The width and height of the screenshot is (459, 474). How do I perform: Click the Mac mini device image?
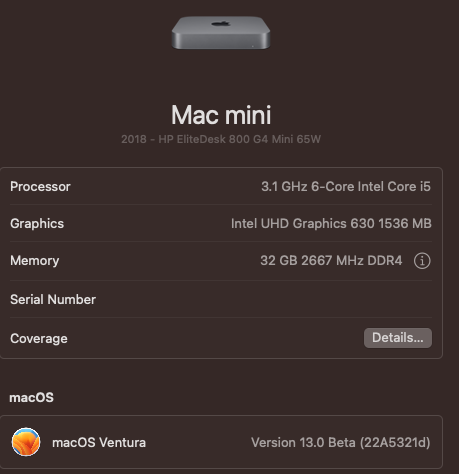click(221, 33)
